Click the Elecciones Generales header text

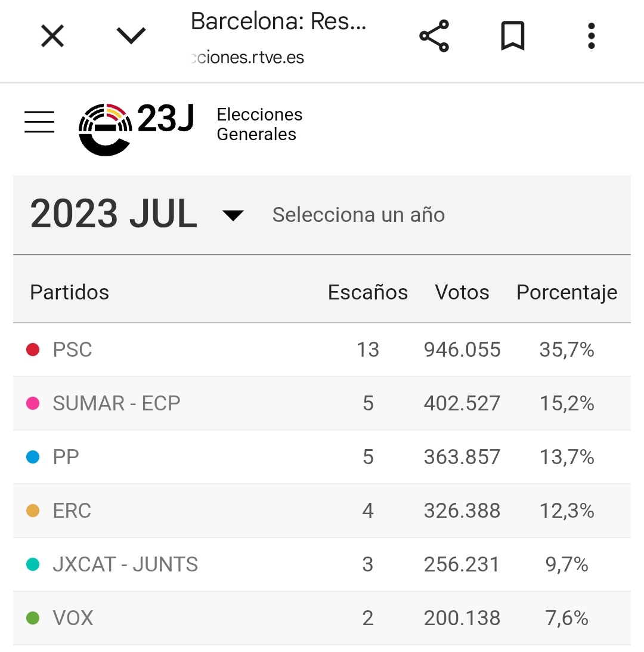(259, 124)
